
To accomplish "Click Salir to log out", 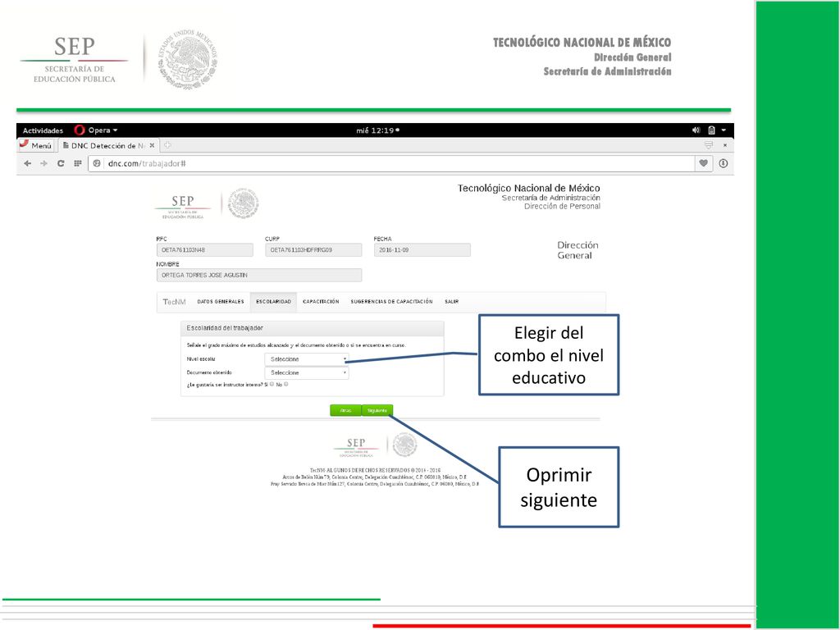I will 452,302.
